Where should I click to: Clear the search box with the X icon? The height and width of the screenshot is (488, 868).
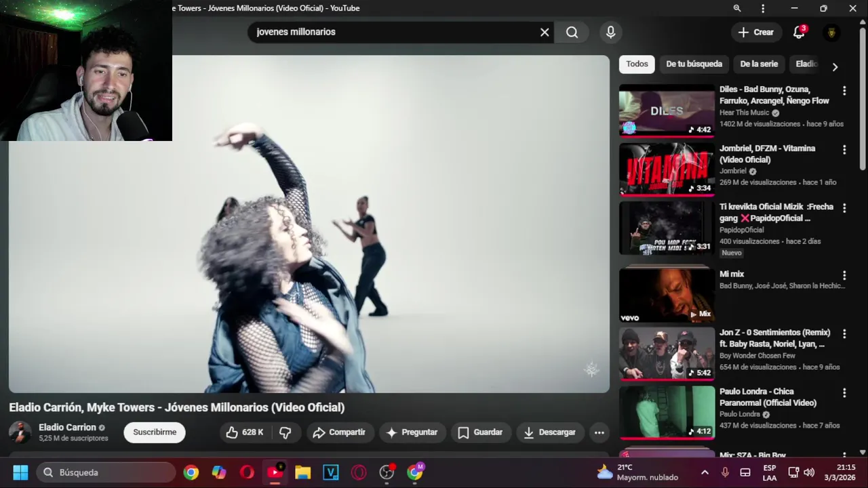pyautogui.click(x=545, y=32)
